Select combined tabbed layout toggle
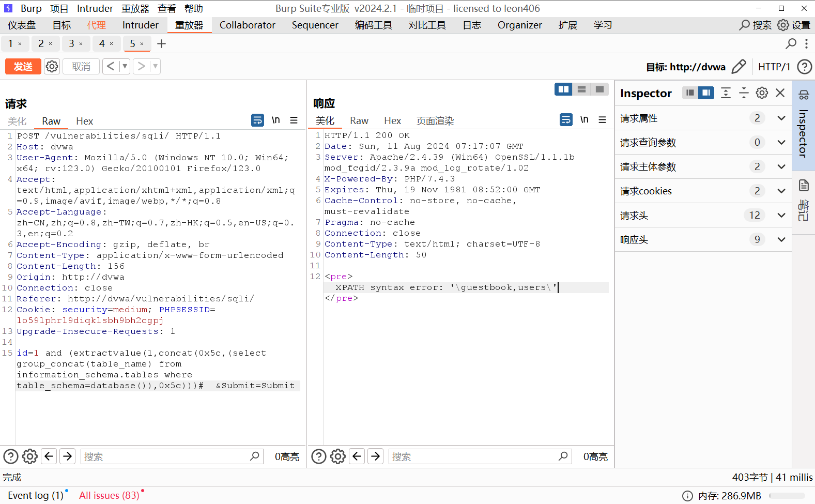 (599, 89)
